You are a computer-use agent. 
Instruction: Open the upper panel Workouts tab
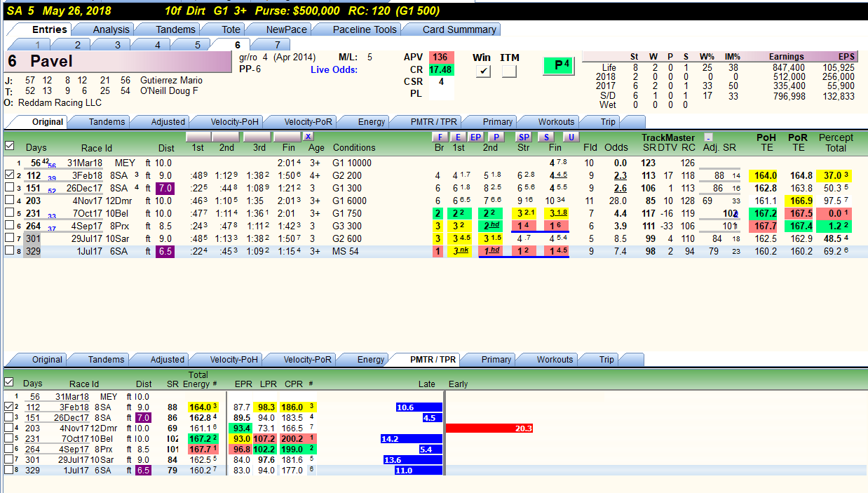pos(556,121)
